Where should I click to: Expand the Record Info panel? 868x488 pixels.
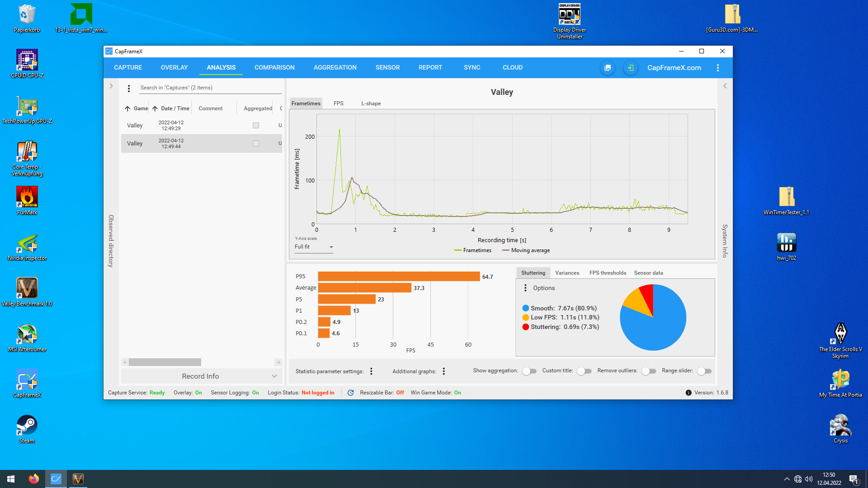click(x=201, y=376)
